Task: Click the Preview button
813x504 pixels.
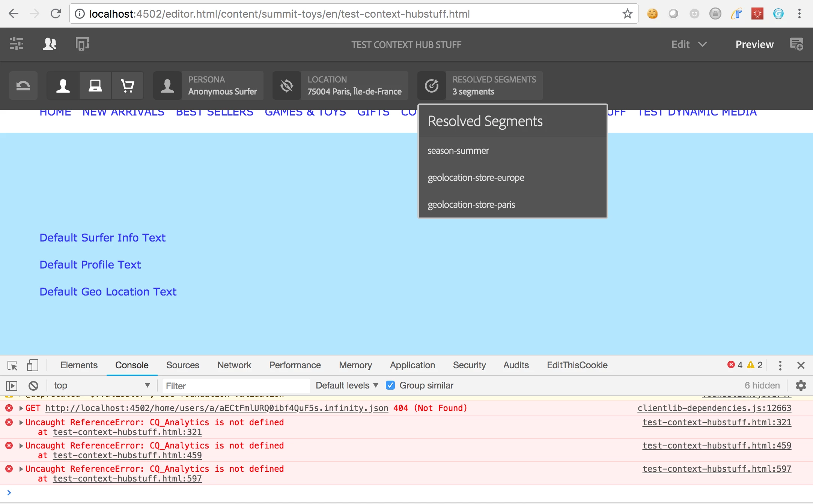Action: pyautogui.click(x=754, y=44)
